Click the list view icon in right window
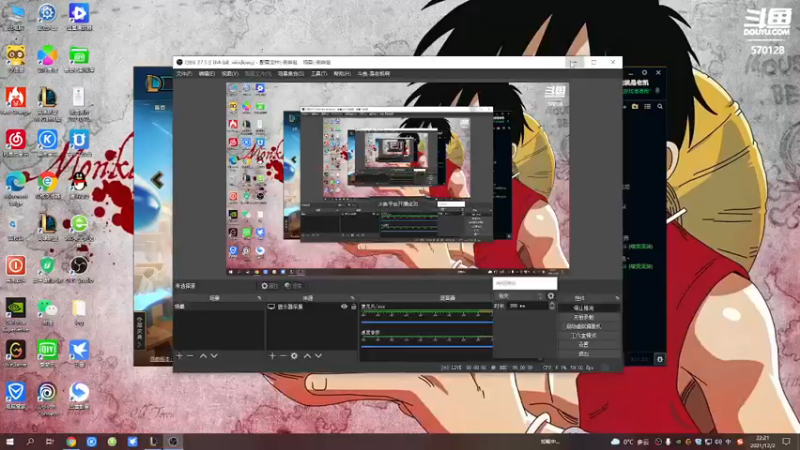800x450 pixels. coord(647,107)
